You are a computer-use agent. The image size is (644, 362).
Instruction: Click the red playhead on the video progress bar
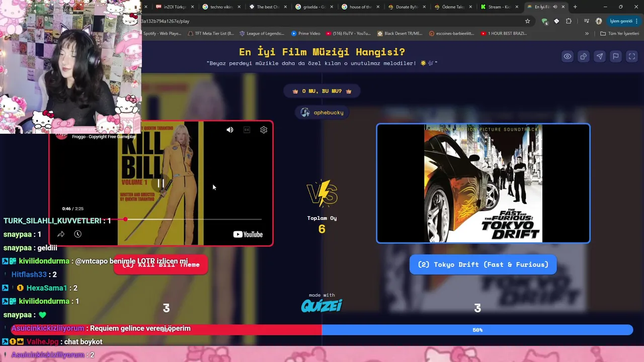[x=125, y=219]
